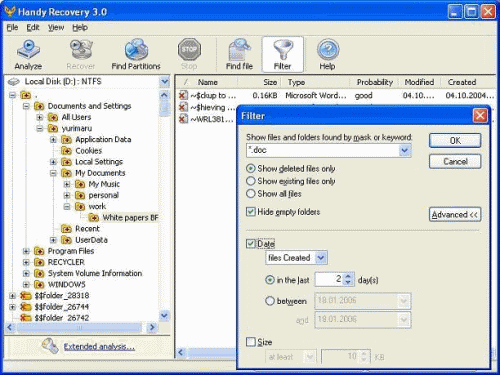
Task: Click OK in the Filter dialog
Action: point(455,141)
